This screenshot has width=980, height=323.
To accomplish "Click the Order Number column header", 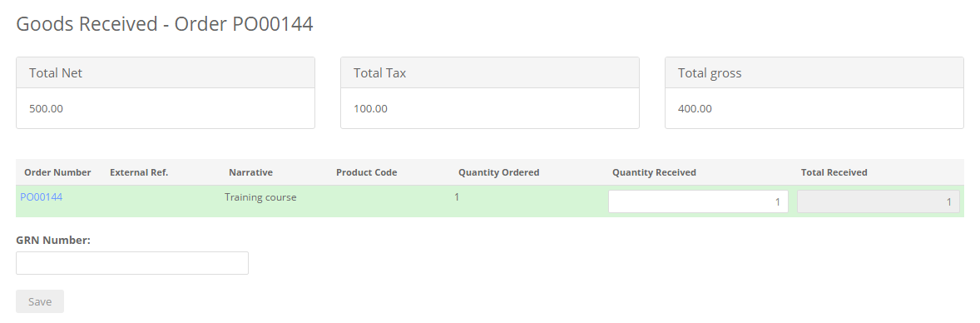I will [x=57, y=172].
